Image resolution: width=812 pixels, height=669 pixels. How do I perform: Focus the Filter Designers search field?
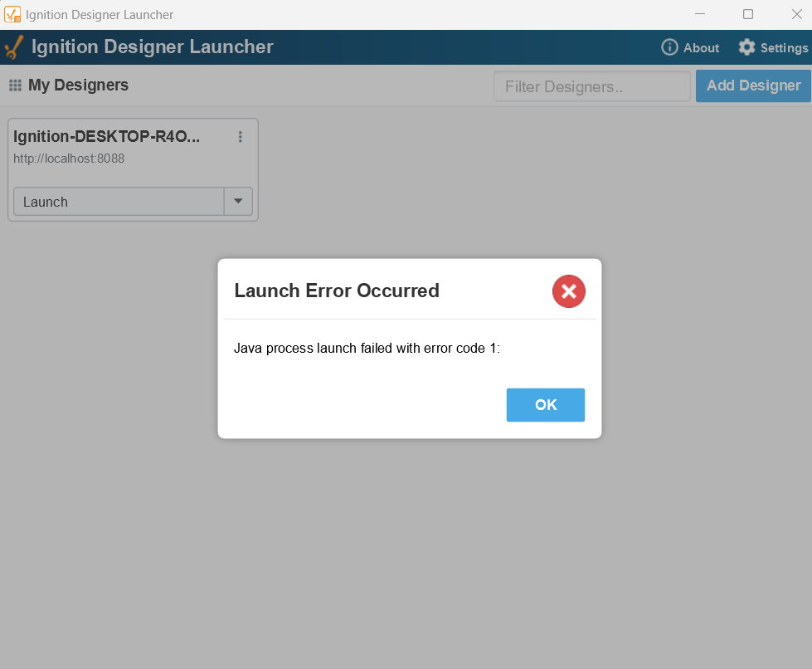point(592,86)
